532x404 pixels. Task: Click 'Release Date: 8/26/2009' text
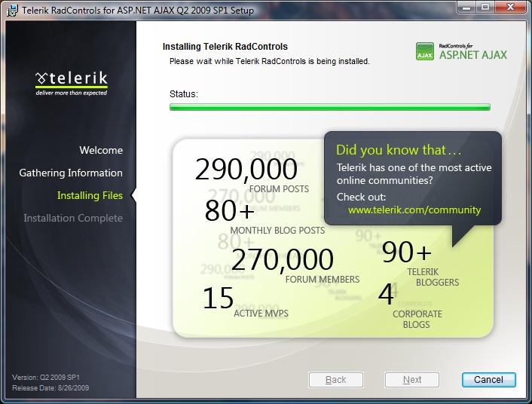pos(50,387)
